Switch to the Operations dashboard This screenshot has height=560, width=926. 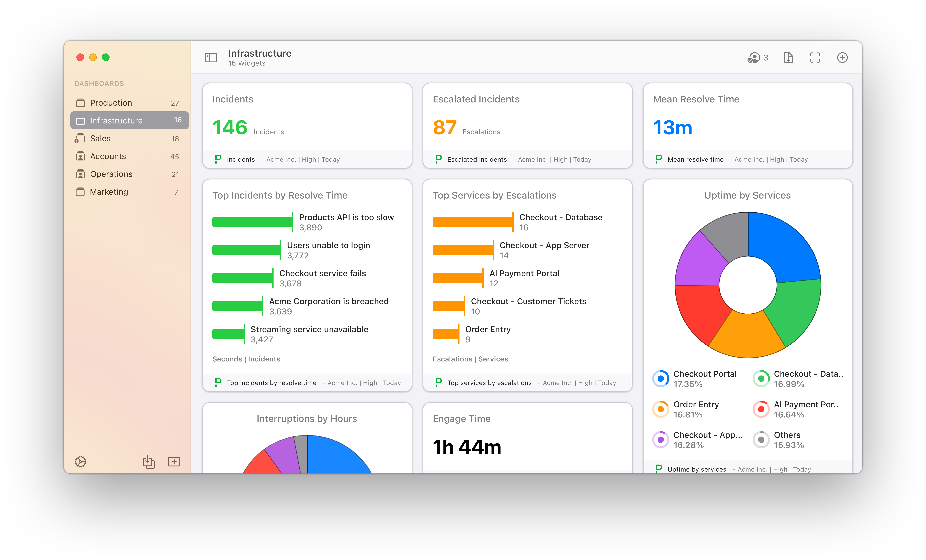pos(111,174)
